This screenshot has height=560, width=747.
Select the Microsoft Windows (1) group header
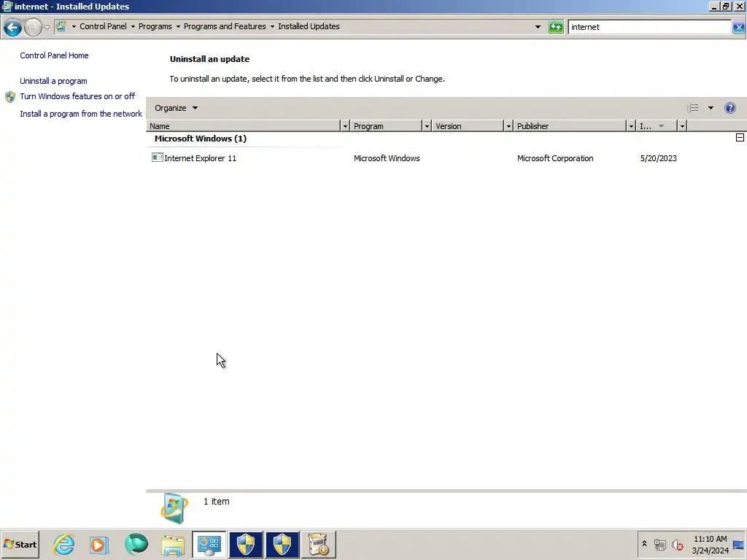coord(201,139)
